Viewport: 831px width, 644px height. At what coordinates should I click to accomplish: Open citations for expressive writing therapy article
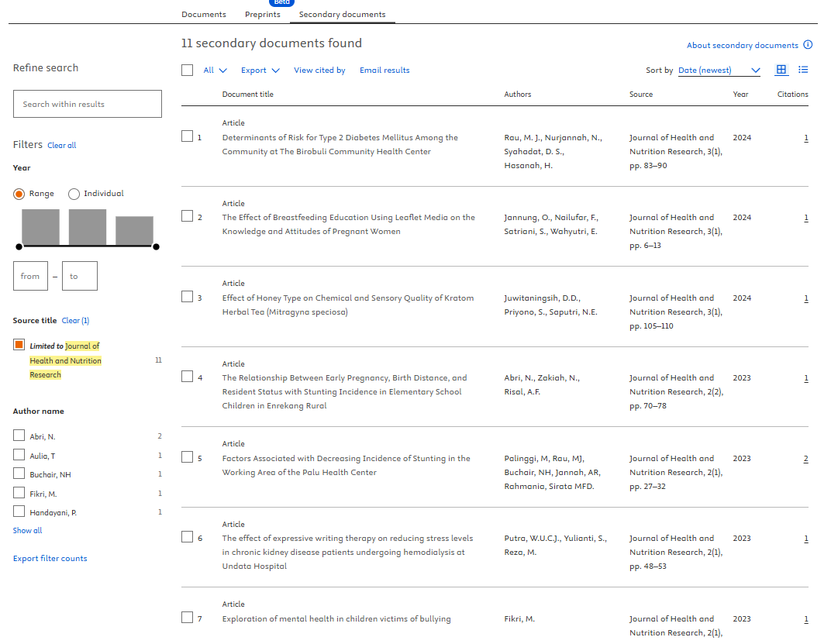point(806,539)
